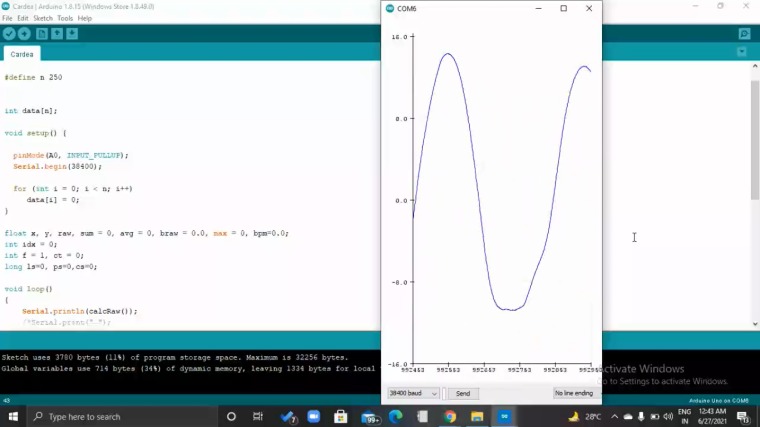
Task: Open the Edit menu
Action: point(23,18)
